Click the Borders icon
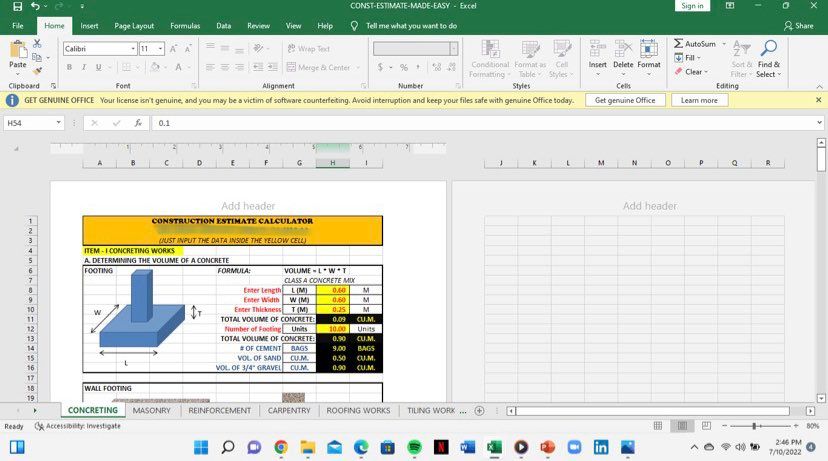The width and height of the screenshot is (828, 461). (126, 67)
